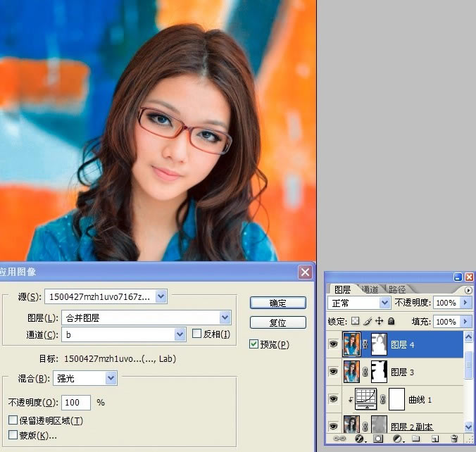Click the dialog 不透明度(O) input field

(x=76, y=403)
